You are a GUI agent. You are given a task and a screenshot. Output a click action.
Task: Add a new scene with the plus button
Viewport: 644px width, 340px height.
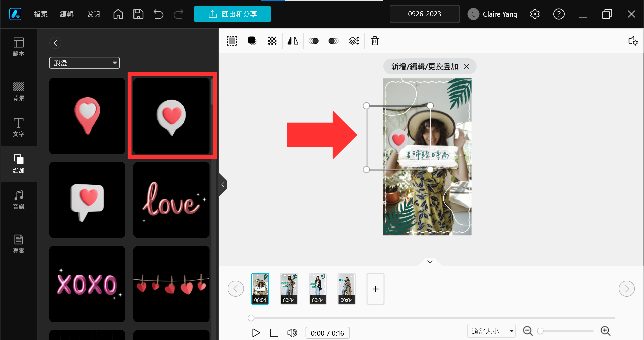(x=375, y=289)
